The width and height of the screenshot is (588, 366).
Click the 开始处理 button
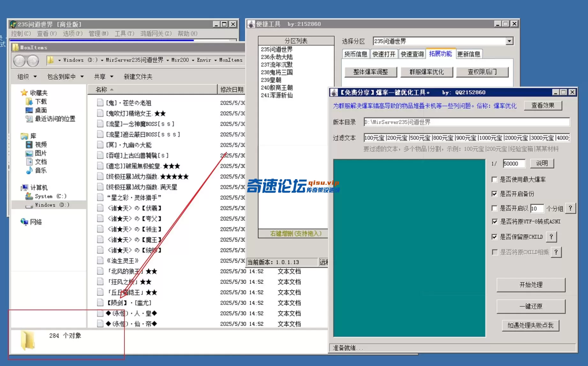[531, 285]
